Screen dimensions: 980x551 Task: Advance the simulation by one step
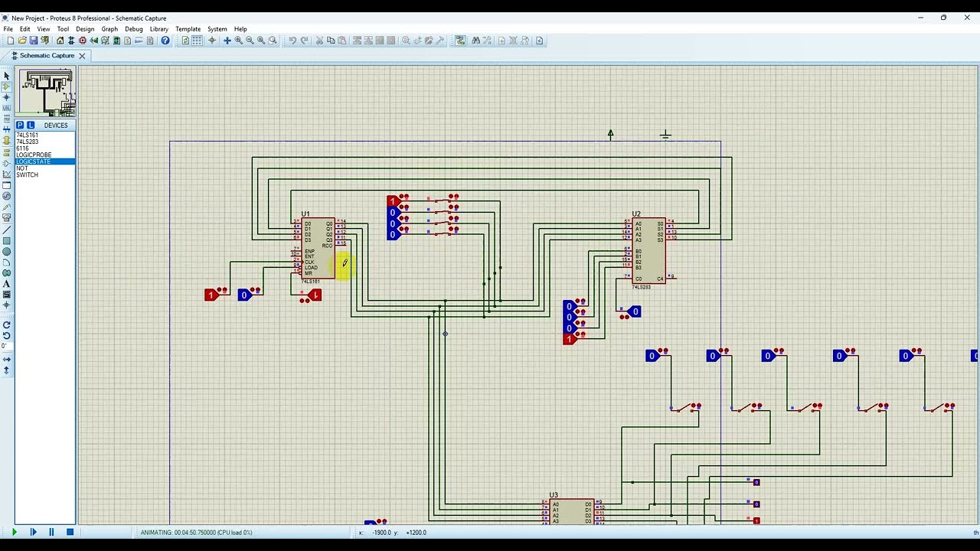pos(33,532)
